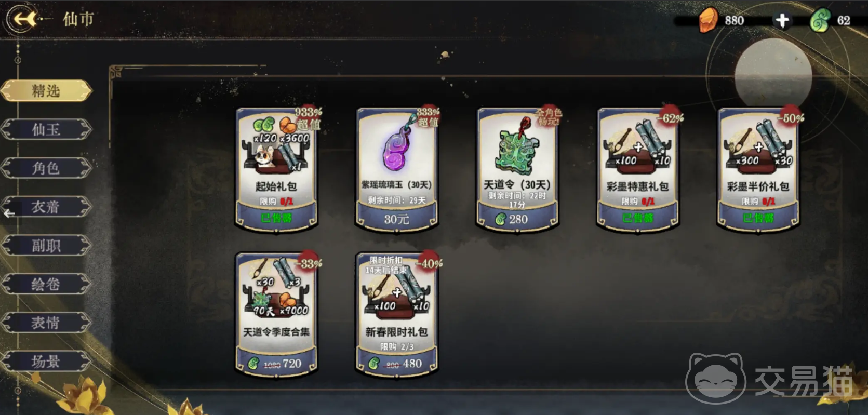
Task: Open the 起始礼包 starter pack card
Action: click(x=276, y=168)
